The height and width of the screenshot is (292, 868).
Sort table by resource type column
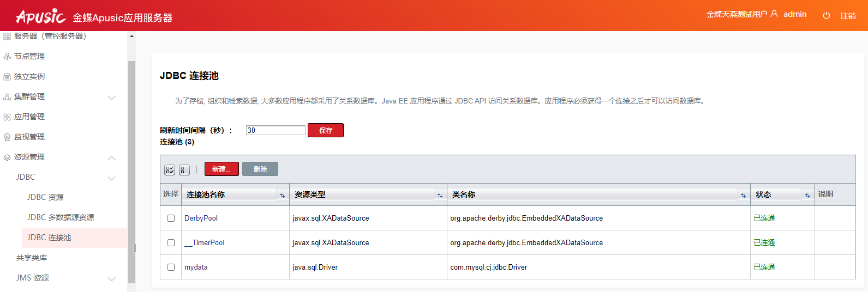coord(440,195)
